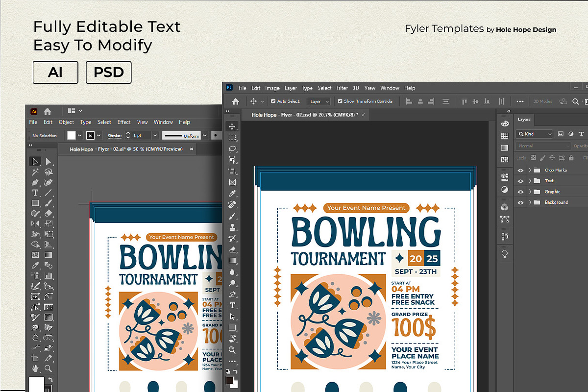Viewport: 588px width, 392px height.
Task: Select Illustrator's Pen tool
Action: pyautogui.click(x=35, y=182)
